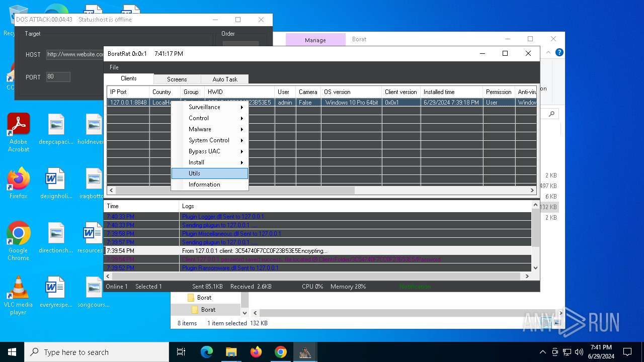
Task: Switch to the Clients tab
Action: point(129,78)
